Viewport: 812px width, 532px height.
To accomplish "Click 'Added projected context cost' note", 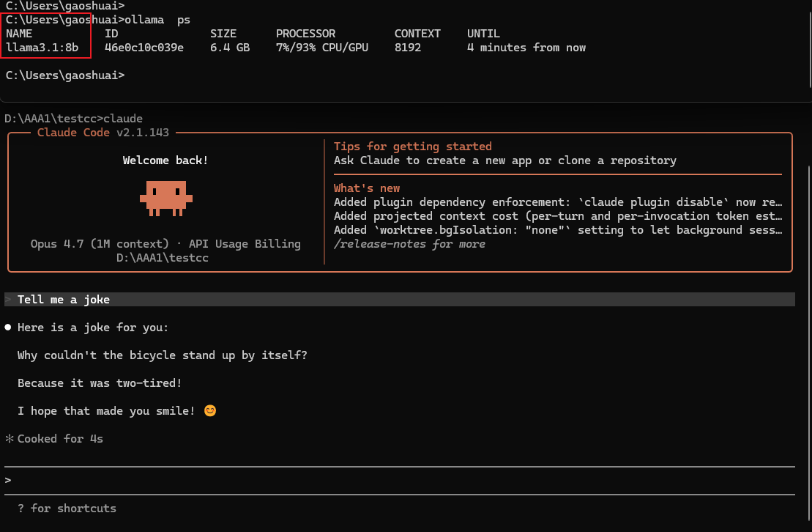I will tap(558, 216).
